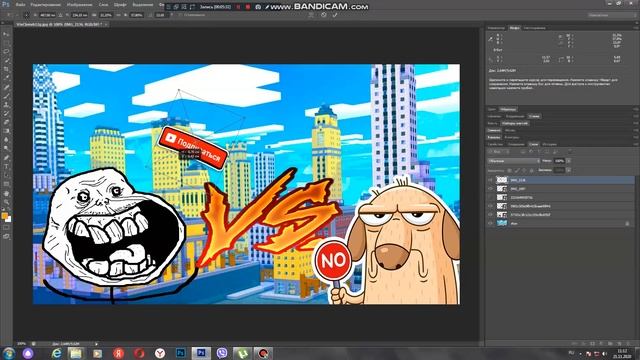Open the status bar document info arrow
This screenshot has width=640, height=360.
[x=96, y=344]
